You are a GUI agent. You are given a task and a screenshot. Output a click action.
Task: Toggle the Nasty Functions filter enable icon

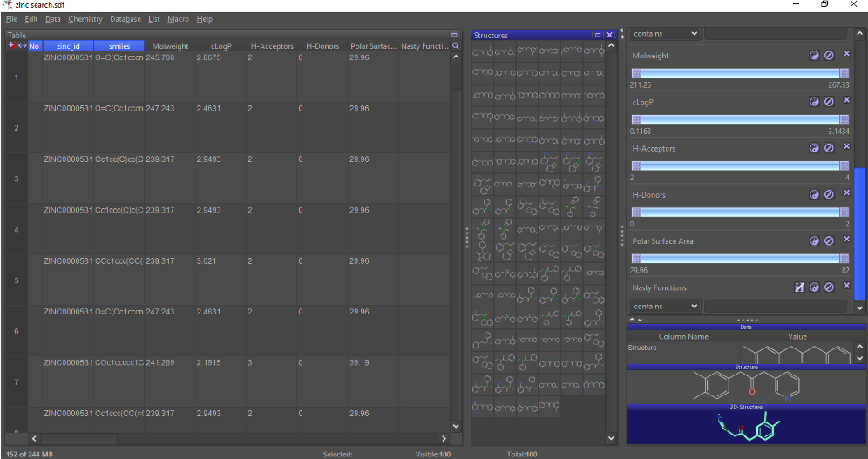click(x=799, y=287)
